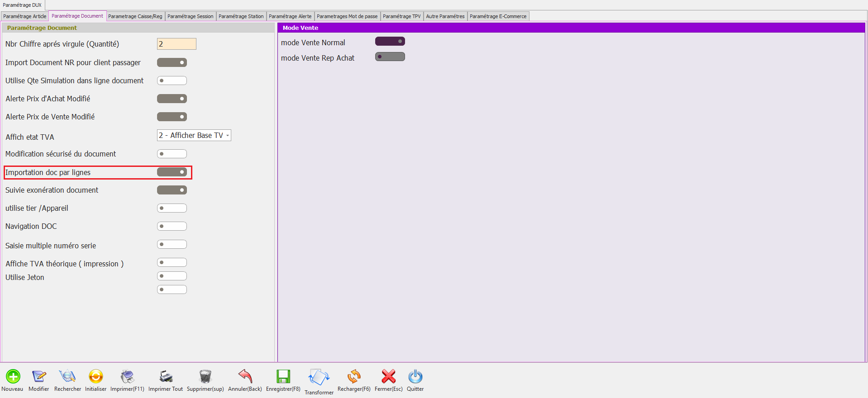Reload with Recharger(F6) icon

click(x=354, y=376)
